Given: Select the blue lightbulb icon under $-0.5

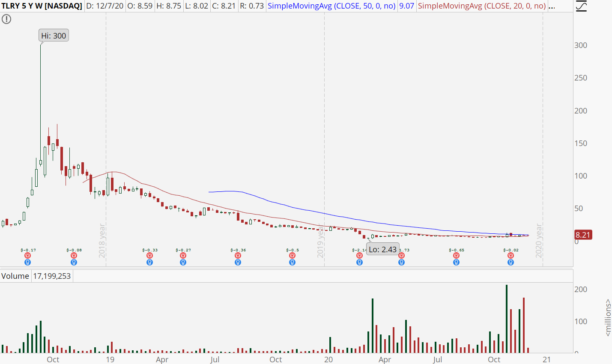Looking at the screenshot, I should coord(292,262).
